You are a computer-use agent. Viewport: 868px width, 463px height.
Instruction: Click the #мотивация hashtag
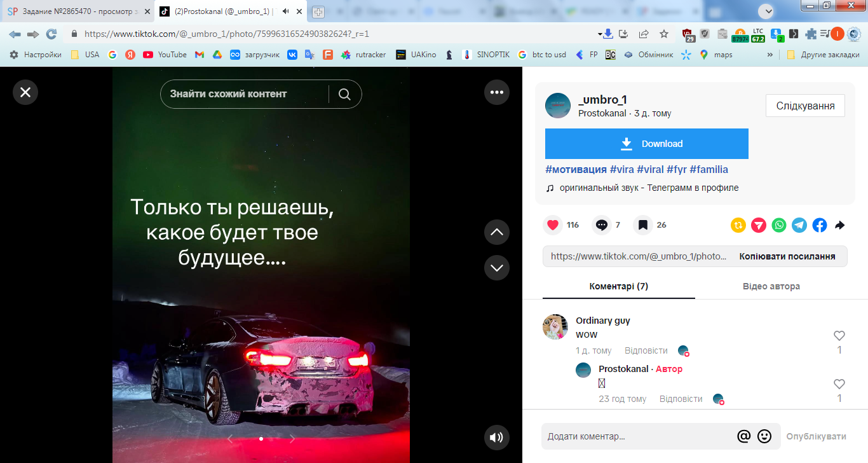(576, 170)
